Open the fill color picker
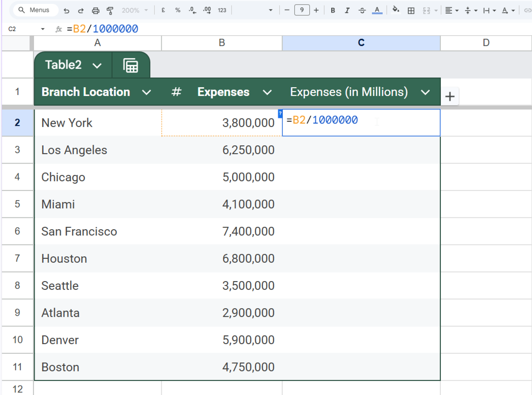 (396, 10)
